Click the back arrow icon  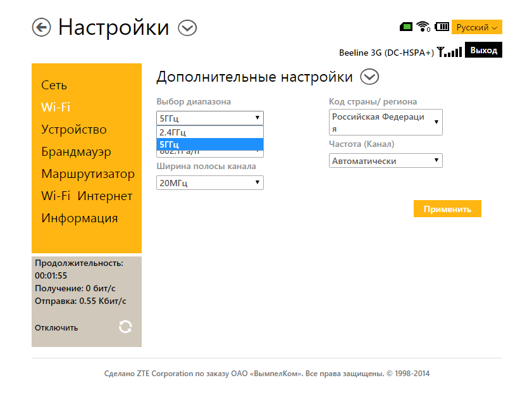(x=41, y=27)
